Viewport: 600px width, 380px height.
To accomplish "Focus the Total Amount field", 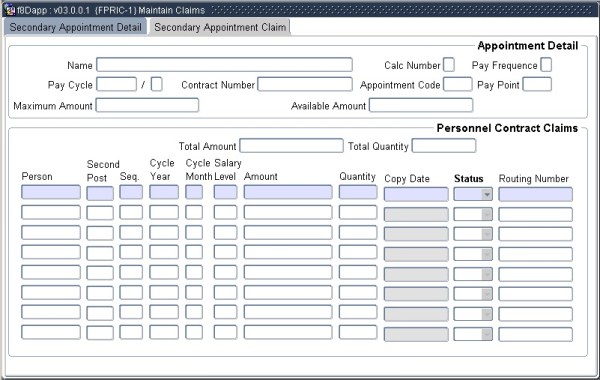I will pos(291,146).
